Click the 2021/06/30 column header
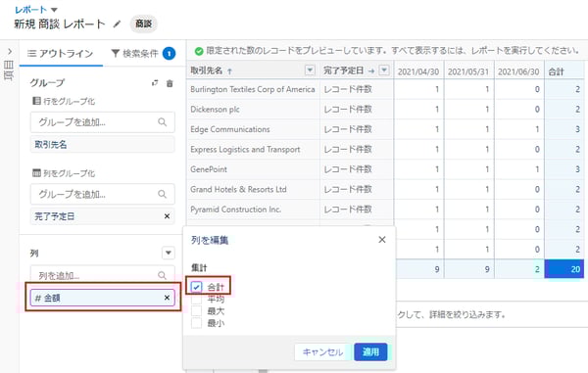The width and height of the screenshot is (588, 373). click(518, 71)
